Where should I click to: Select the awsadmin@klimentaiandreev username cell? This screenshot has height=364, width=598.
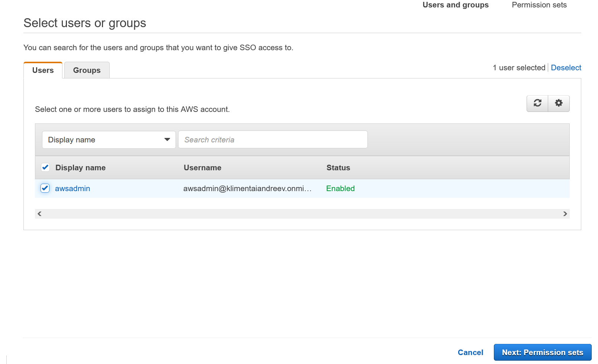coord(247,189)
